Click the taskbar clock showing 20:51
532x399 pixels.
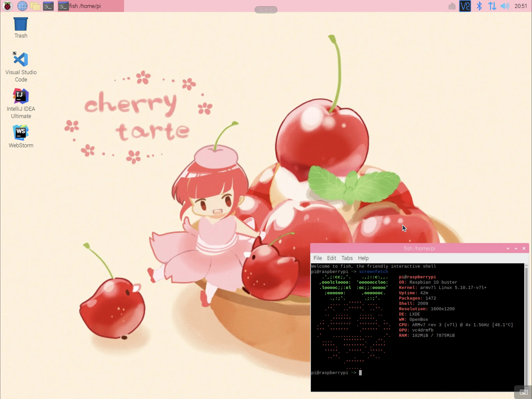521,6
